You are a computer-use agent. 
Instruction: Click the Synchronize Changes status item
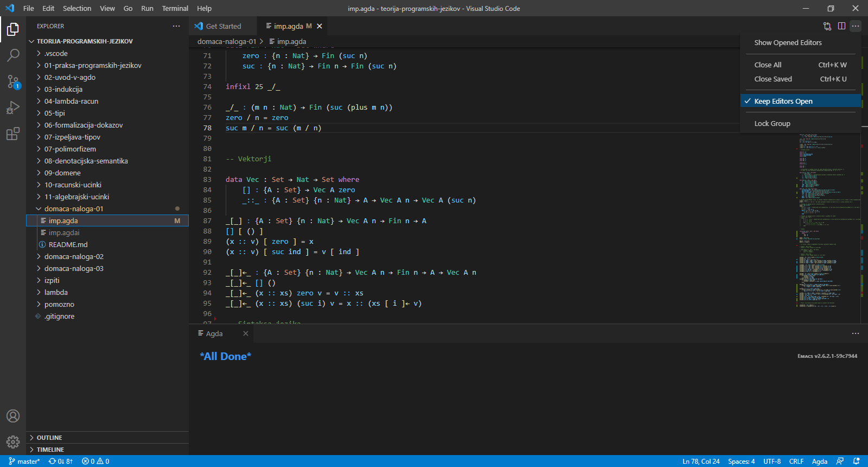61,461
